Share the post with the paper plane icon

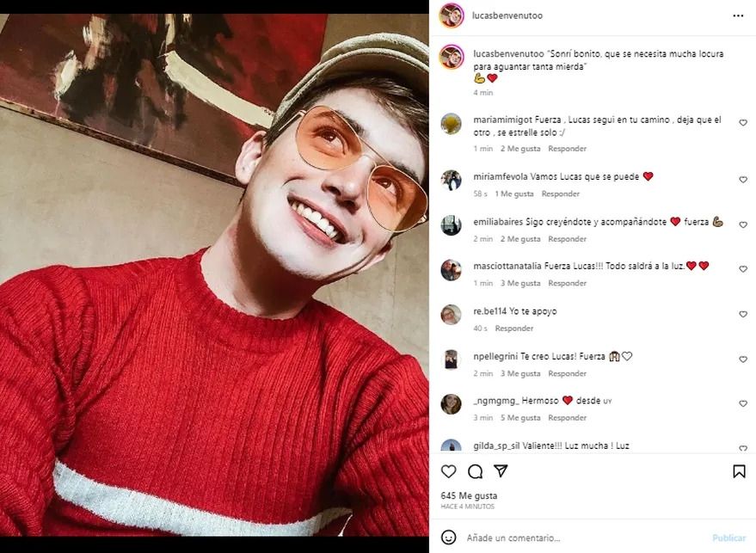(501, 471)
